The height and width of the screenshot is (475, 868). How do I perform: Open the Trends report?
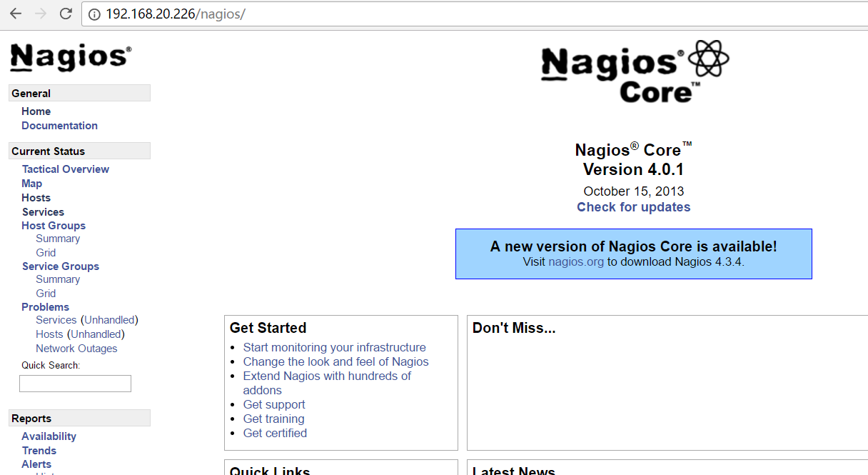[39, 451]
